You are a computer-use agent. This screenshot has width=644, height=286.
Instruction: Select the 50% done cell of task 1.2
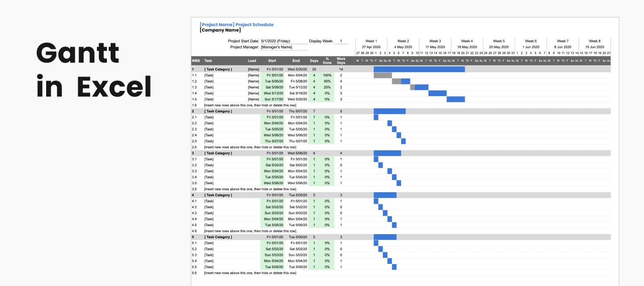coord(327,82)
